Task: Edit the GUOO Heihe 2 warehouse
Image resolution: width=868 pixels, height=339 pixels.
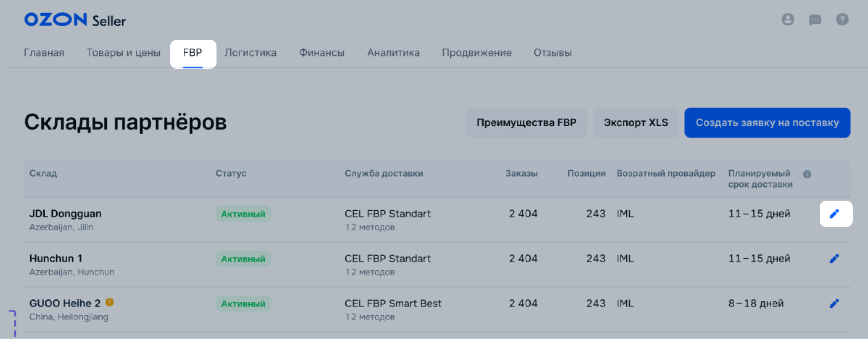Action: 834,303
